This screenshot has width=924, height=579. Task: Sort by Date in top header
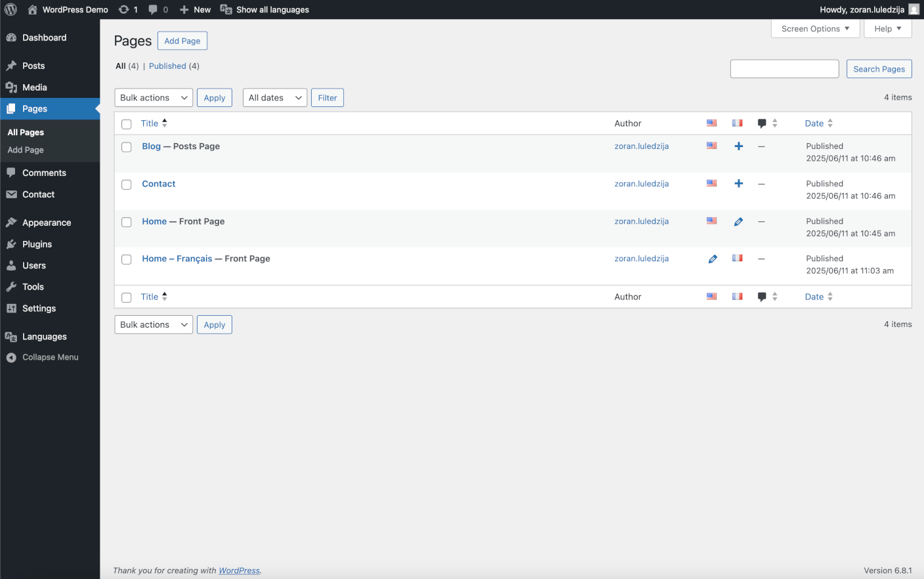point(819,123)
